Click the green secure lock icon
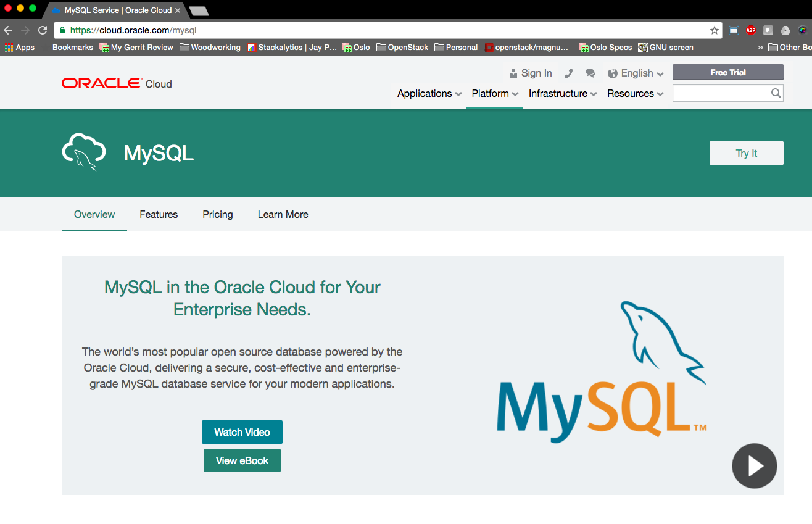 62,30
